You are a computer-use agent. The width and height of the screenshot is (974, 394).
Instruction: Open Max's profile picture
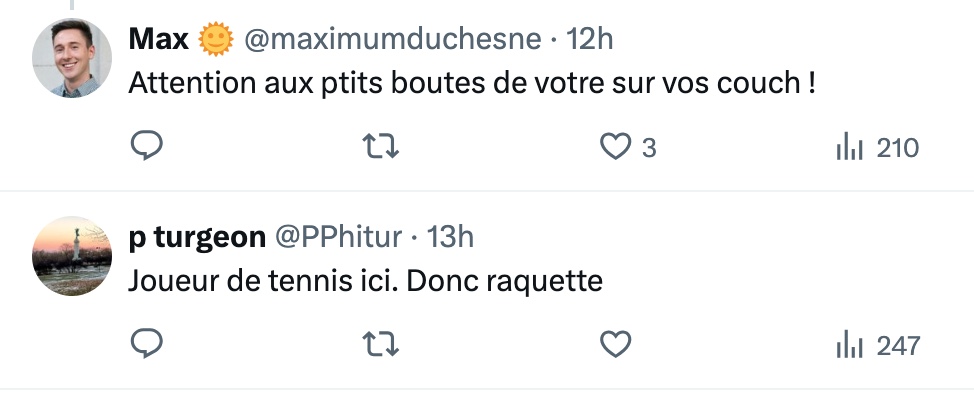coord(72,58)
